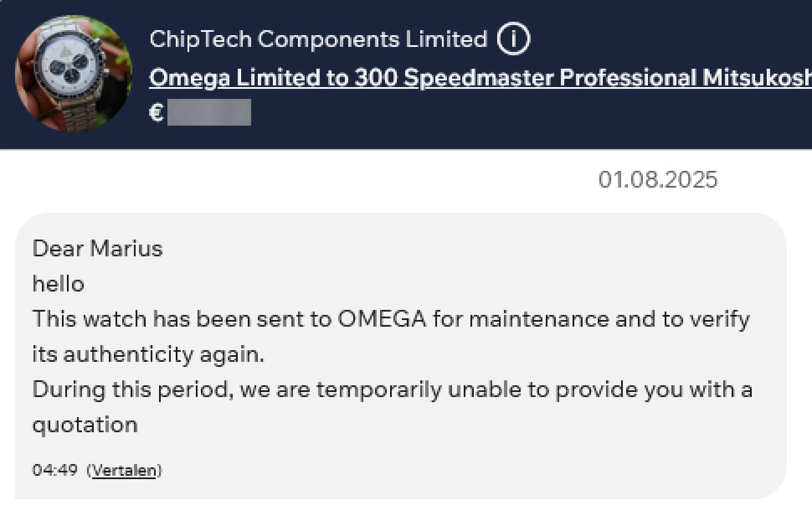The width and height of the screenshot is (812, 521).
Task: Click the 01.08.2025 date label
Action: point(658,180)
